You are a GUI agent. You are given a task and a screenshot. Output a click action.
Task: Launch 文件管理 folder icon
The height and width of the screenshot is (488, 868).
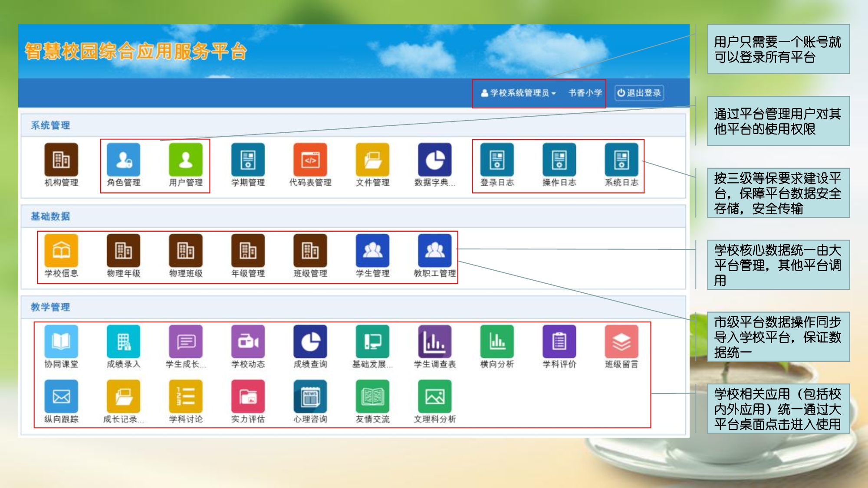click(372, 160)
